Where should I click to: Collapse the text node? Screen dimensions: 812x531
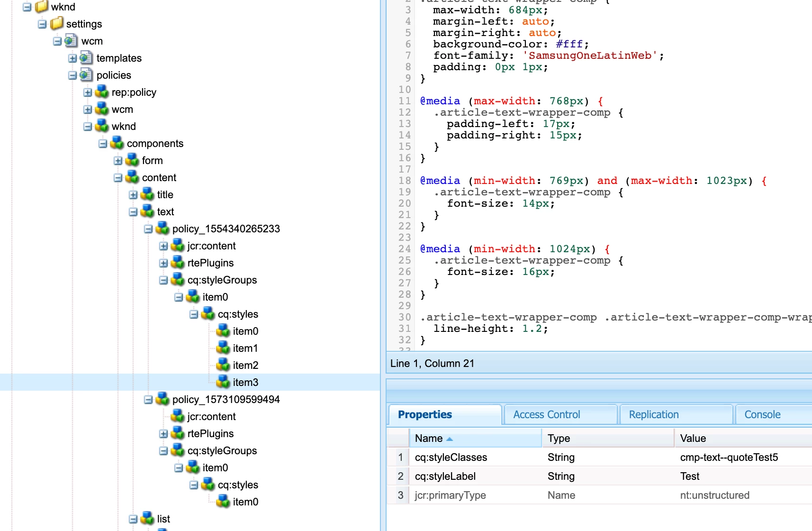pyautogui.click(x=133, y=212)
